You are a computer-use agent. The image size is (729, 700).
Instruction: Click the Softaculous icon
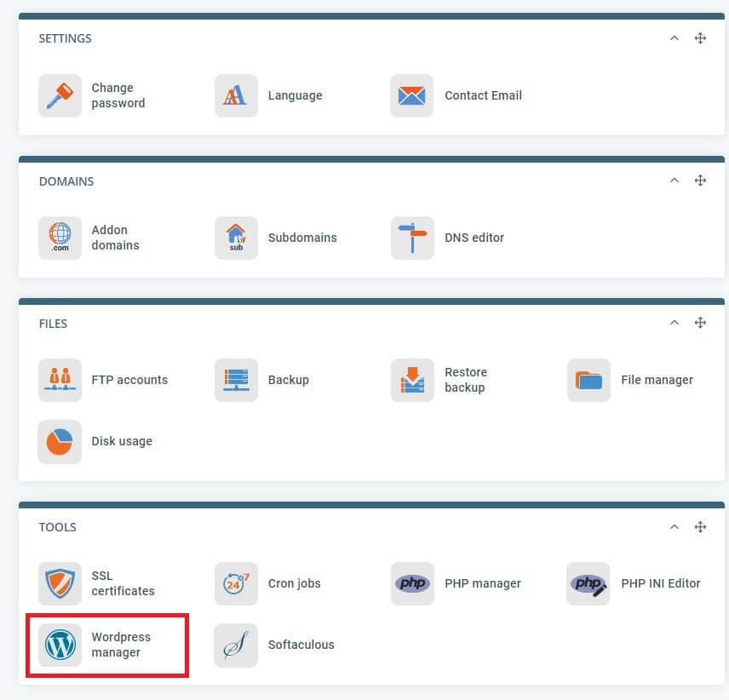click(x=236, y=645)
